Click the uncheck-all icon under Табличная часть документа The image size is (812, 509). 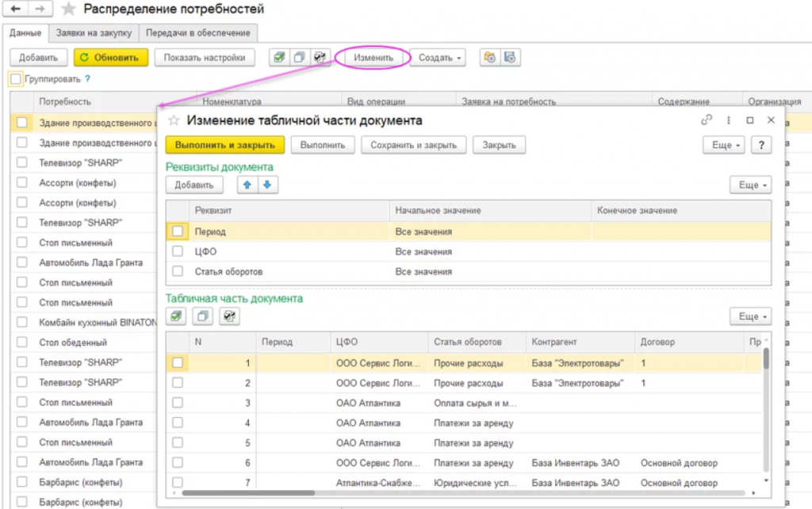pos(203,316)
